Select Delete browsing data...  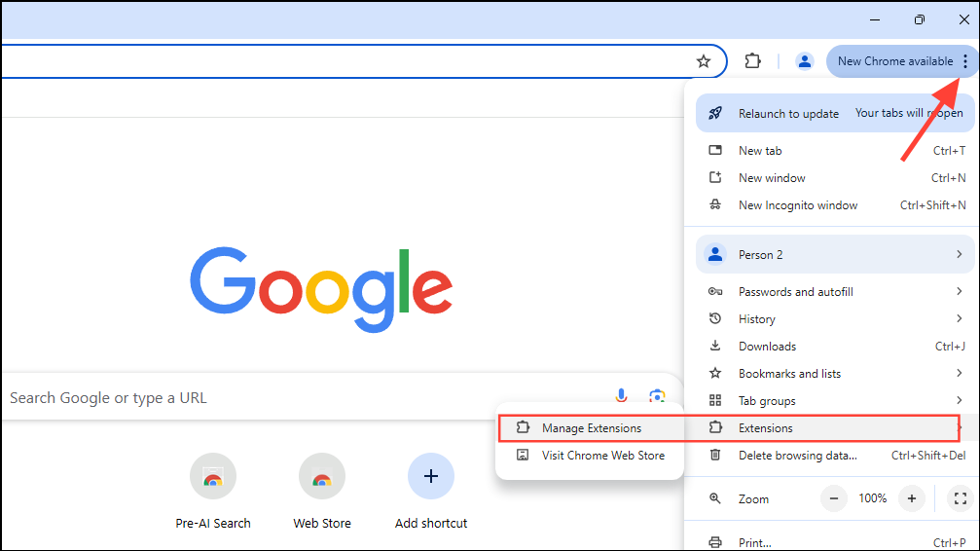(x=834, y=456)
